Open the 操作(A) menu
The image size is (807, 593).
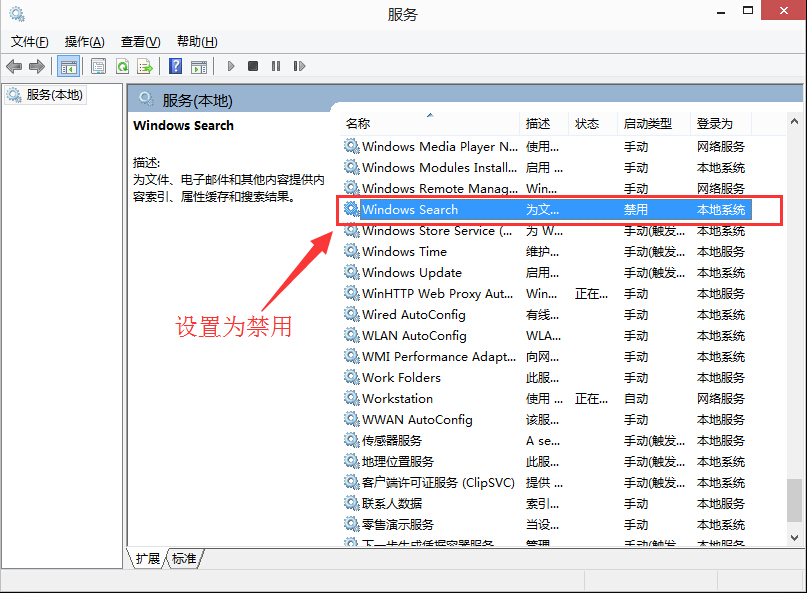point(84,41)
